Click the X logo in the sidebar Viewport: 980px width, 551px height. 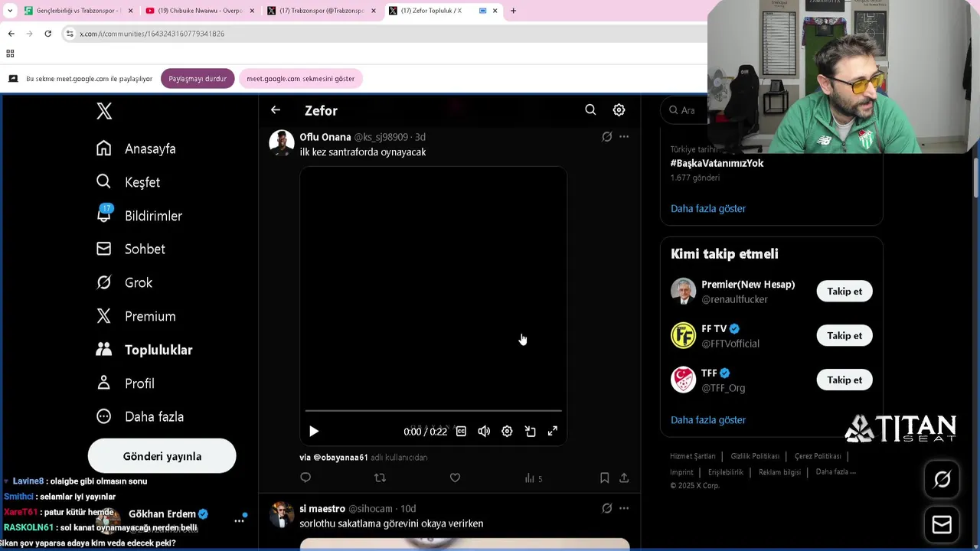(x=104, y=111)
